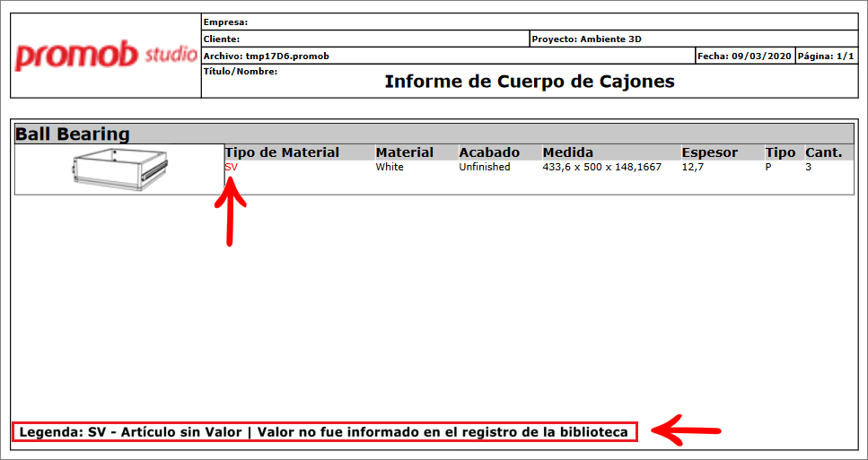Click the Título/Nombre label
This screenshot has height=460, width=868.
tap(241, 72)
